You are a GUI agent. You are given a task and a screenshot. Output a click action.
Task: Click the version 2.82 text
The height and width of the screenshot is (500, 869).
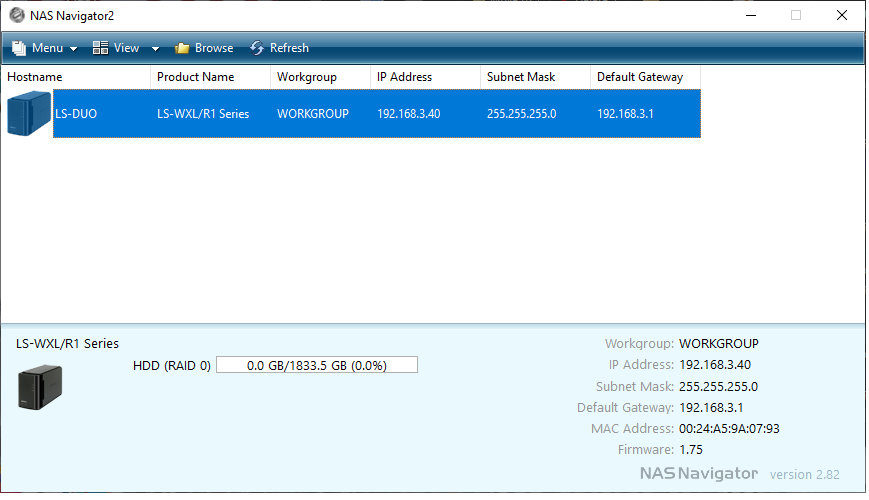click(805, 475)
